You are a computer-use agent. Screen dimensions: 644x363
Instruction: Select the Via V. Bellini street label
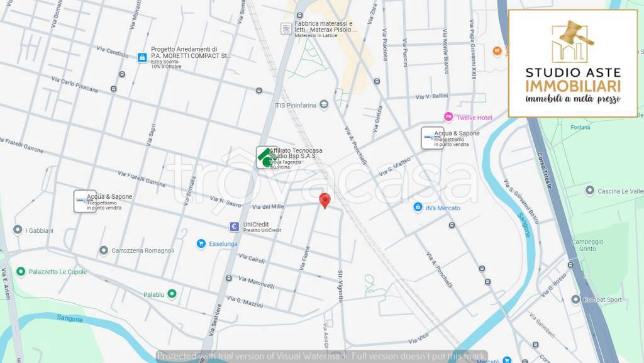point(431,96)
